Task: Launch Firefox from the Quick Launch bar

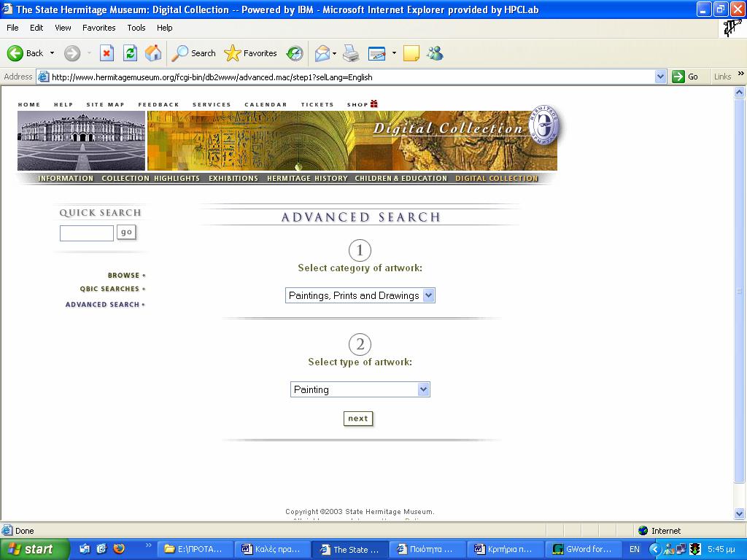Action: click(119, 548)
